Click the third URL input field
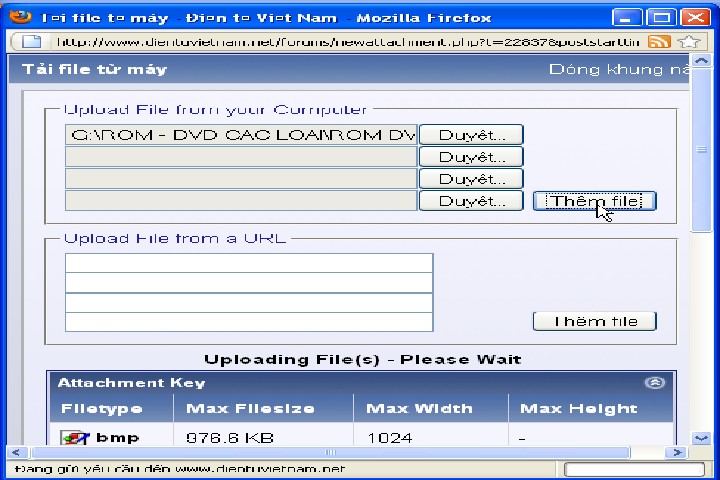 tap(249, 303)
